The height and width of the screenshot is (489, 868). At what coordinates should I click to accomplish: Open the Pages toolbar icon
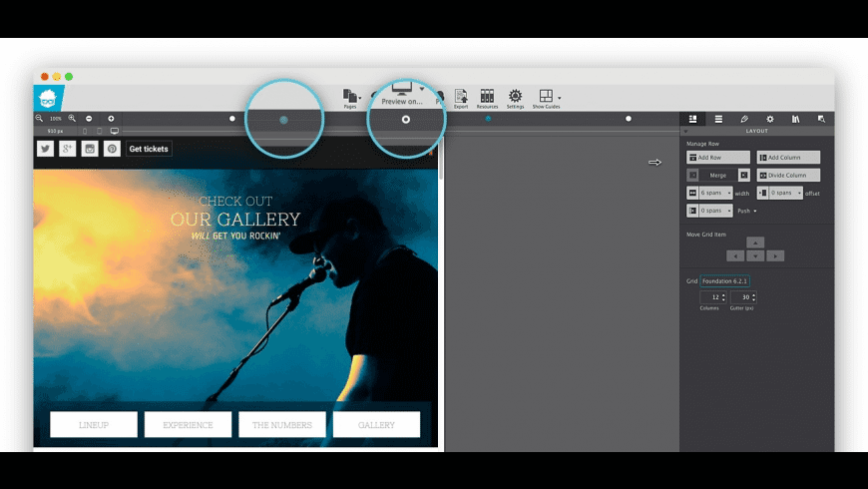click(349, 97)
